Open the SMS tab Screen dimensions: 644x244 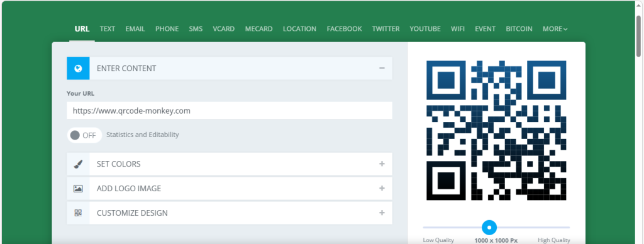(196, 29)
